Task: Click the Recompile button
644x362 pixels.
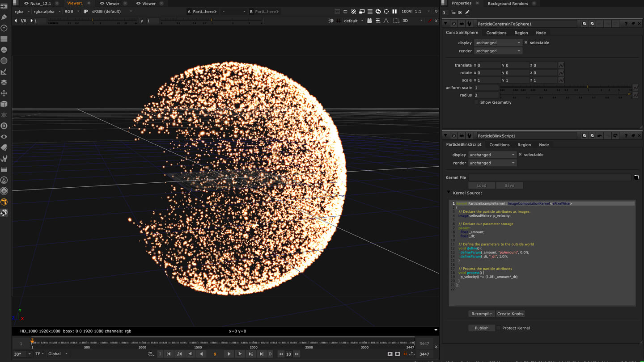Action: (481, 314)
